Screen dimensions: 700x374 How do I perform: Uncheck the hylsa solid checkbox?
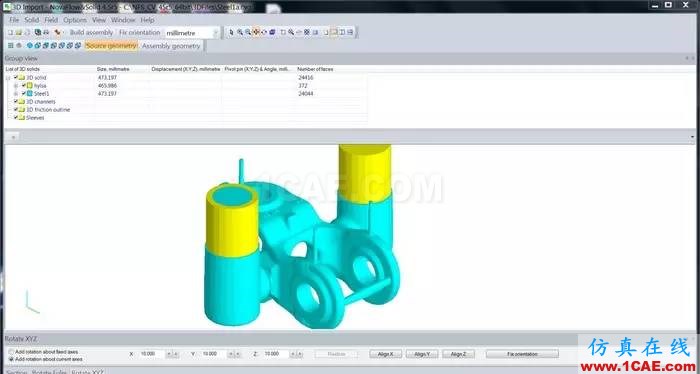coord(24,86)
